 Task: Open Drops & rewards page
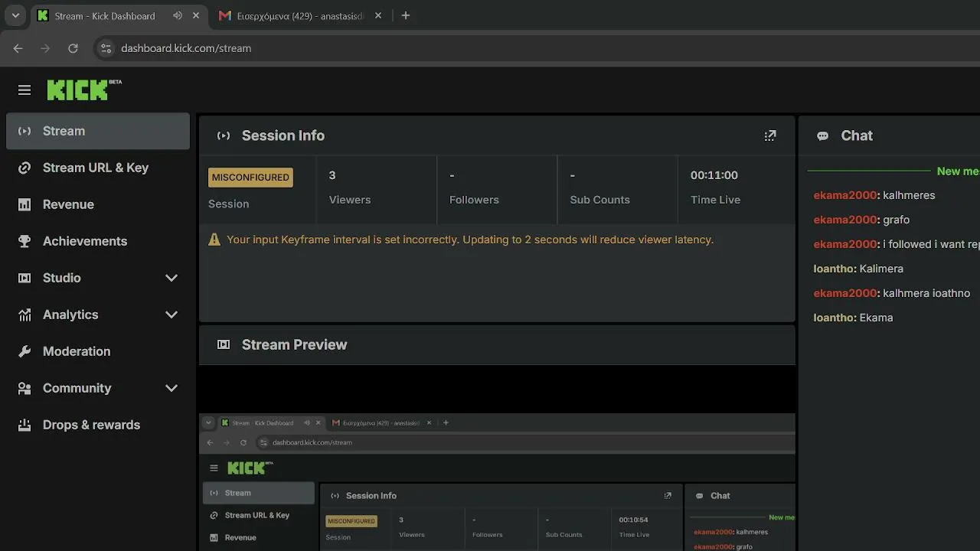98,425
